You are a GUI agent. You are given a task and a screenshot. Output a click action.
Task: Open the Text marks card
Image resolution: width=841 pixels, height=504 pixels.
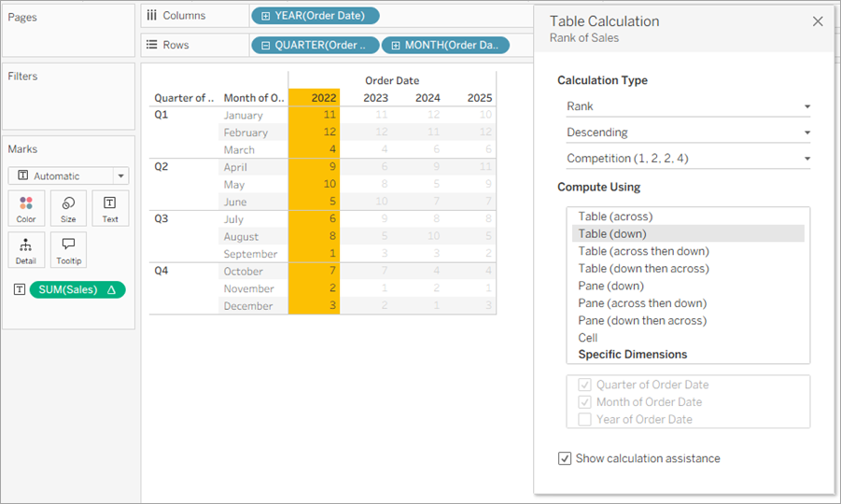[x=110, y=208]
